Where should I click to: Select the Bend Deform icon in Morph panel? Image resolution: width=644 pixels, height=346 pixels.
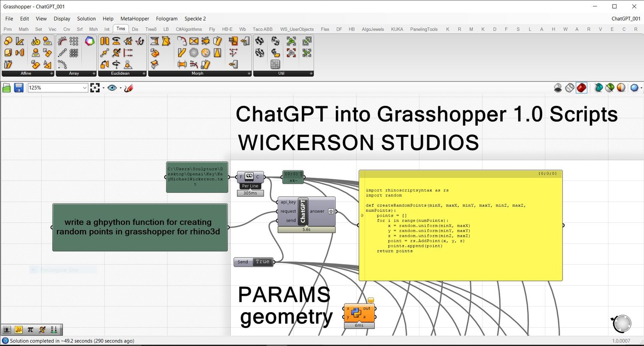click(182, 42)
